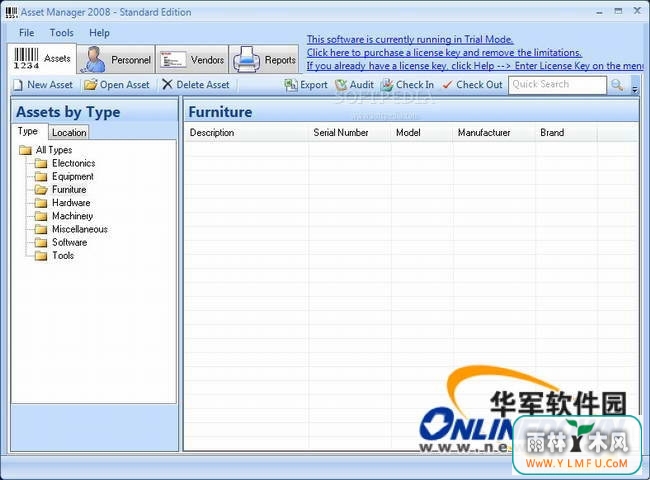
Task: Click the Delete Asset button label
Action: [203, 85]
